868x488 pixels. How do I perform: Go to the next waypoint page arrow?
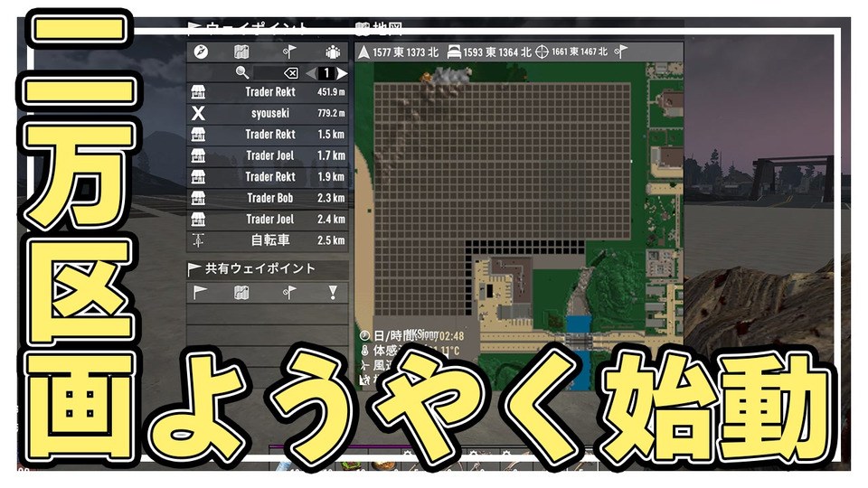click(342, 73)
